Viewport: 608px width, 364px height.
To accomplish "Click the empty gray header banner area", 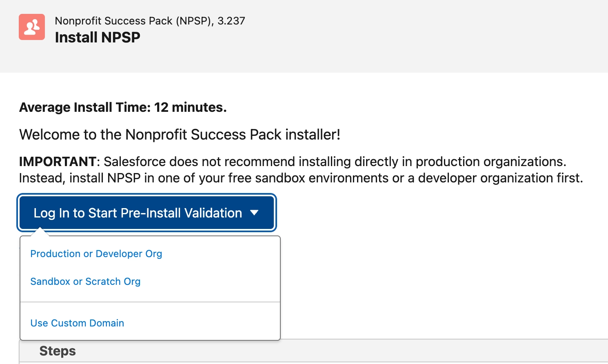I will (x=408, y=36).
